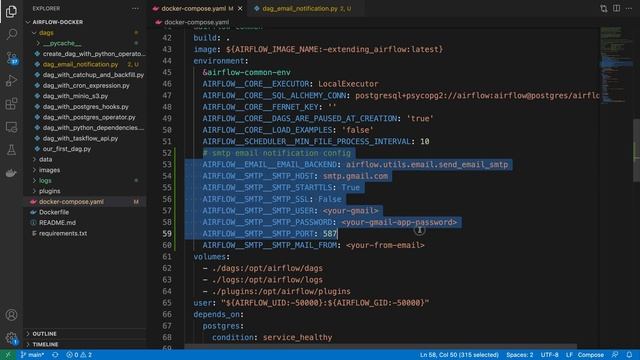Click line number 59 in the gutter

click(167, 234)
